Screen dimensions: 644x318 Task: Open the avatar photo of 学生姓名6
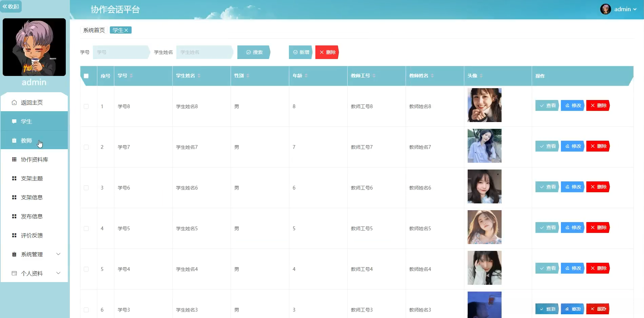[x=484, y=186]
